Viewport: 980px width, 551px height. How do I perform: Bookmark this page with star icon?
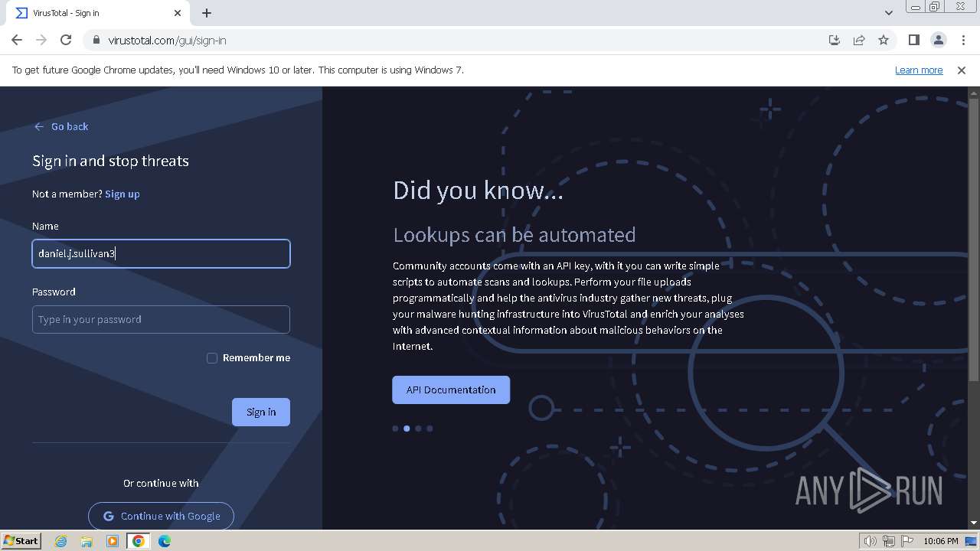884,40
